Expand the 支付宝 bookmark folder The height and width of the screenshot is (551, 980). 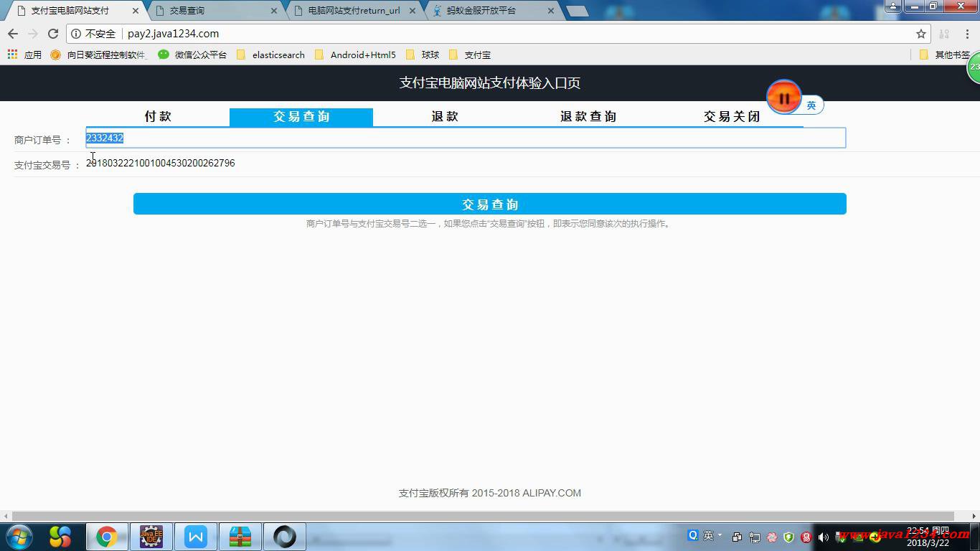[470, 55]
